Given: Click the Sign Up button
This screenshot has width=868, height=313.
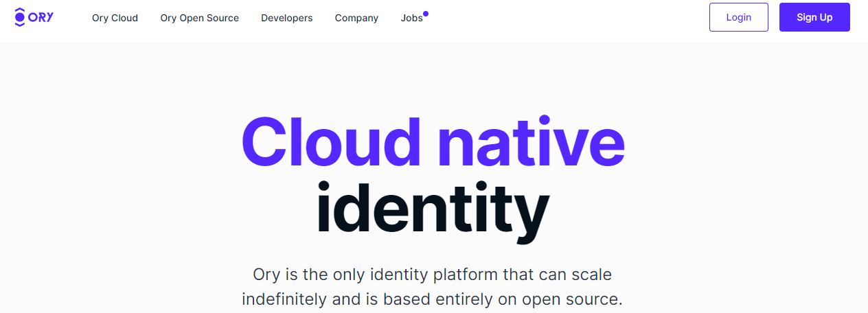Looking at the screenshot, I should (x=814, y=17).
